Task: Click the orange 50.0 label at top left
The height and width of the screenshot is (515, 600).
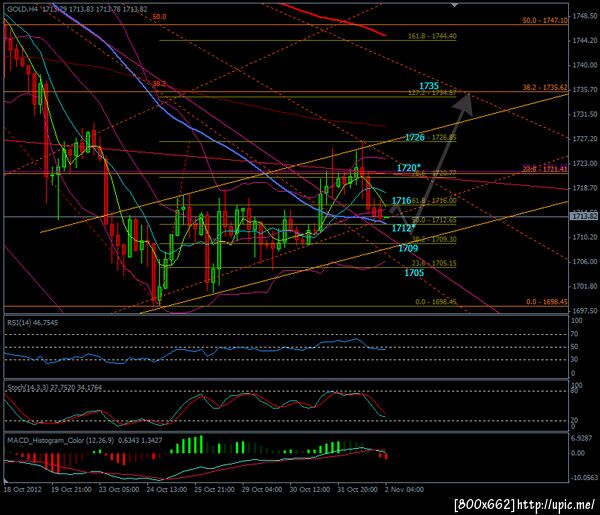Action: pos(159,17)
